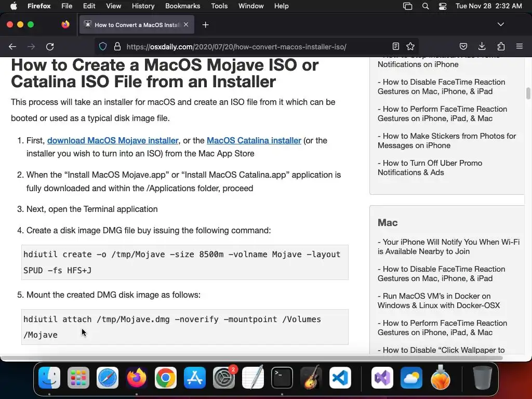532x399 pixels.
Task: Click the date and time clock
Action: click(x=488, y=6)
